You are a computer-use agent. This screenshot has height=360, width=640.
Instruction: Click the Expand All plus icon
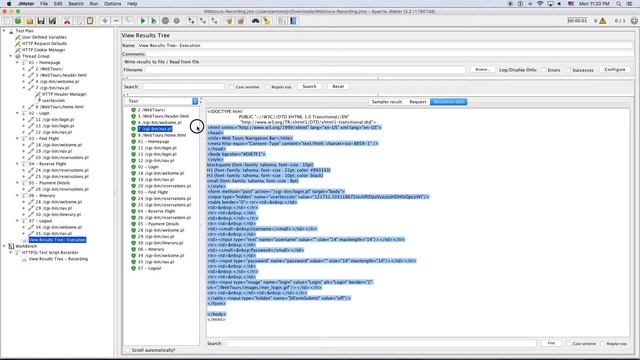pyautogui.click(x=105, y=21)
